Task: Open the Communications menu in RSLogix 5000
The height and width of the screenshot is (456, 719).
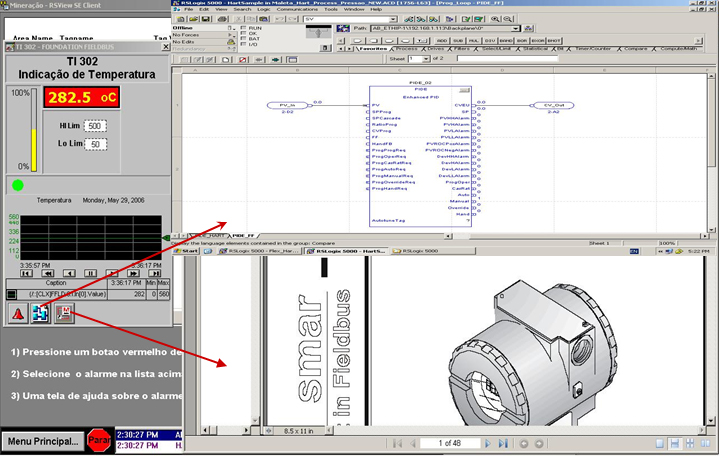Action: click(297, 9)
